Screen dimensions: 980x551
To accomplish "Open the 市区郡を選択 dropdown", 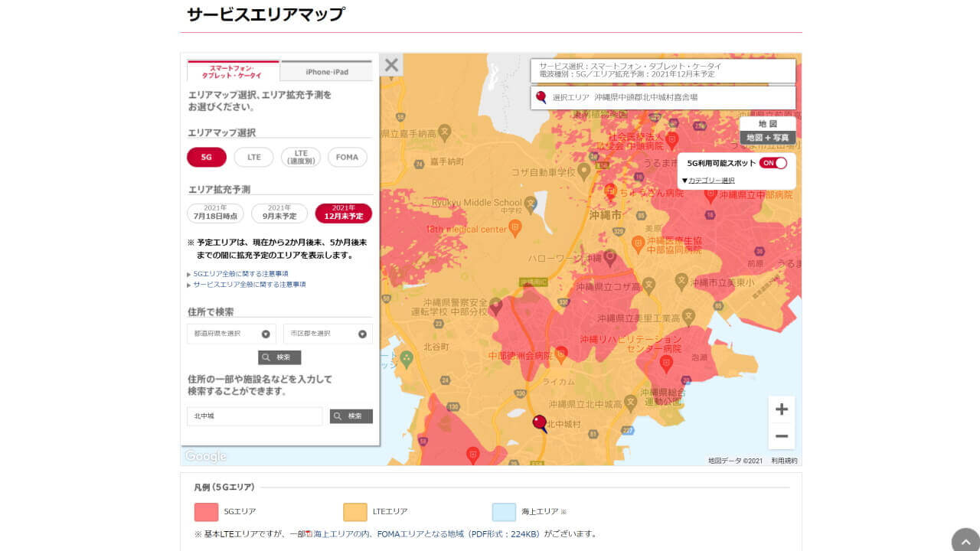I will (328, 334).
